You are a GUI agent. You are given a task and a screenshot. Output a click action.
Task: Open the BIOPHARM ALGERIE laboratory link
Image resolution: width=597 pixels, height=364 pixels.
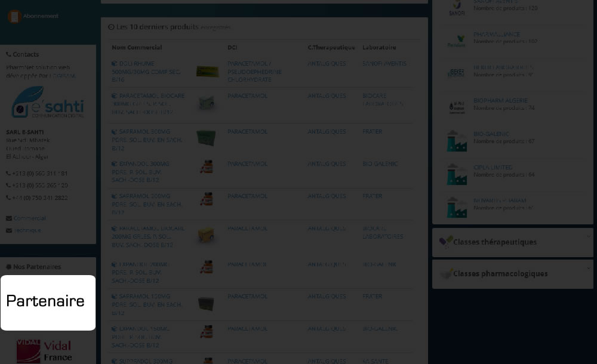pyautogui.click(x=501, y=100)
